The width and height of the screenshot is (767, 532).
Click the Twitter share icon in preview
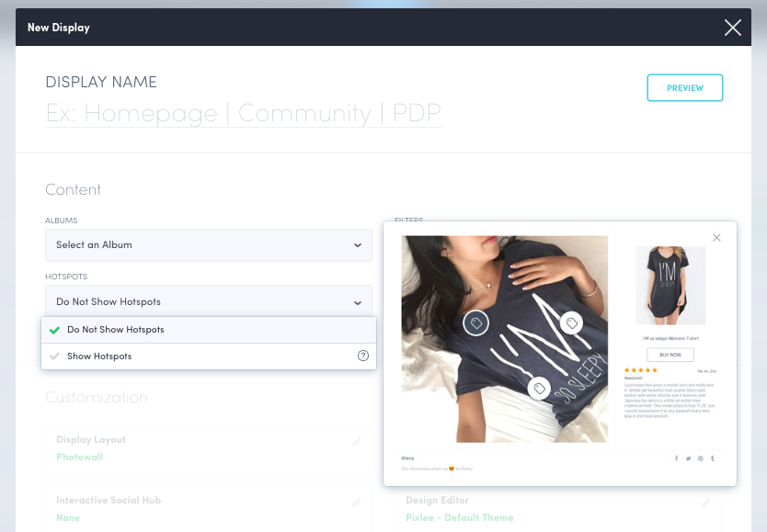pyautogui.click(x=688, y=458)
